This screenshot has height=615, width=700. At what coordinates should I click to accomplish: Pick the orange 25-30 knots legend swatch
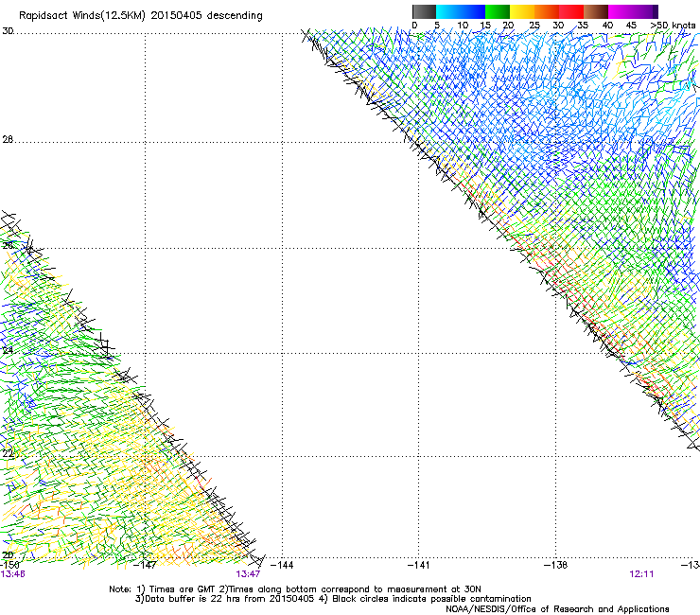[x=547, y=11]
